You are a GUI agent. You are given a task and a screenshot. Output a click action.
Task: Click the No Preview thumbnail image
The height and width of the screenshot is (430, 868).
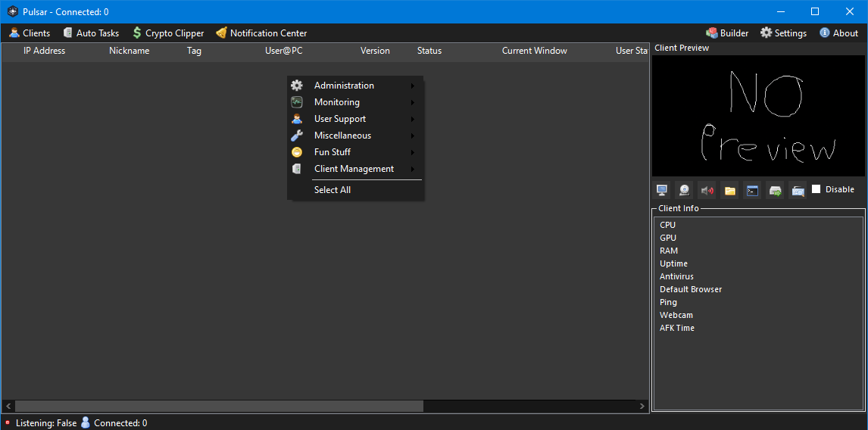[758, 116]
